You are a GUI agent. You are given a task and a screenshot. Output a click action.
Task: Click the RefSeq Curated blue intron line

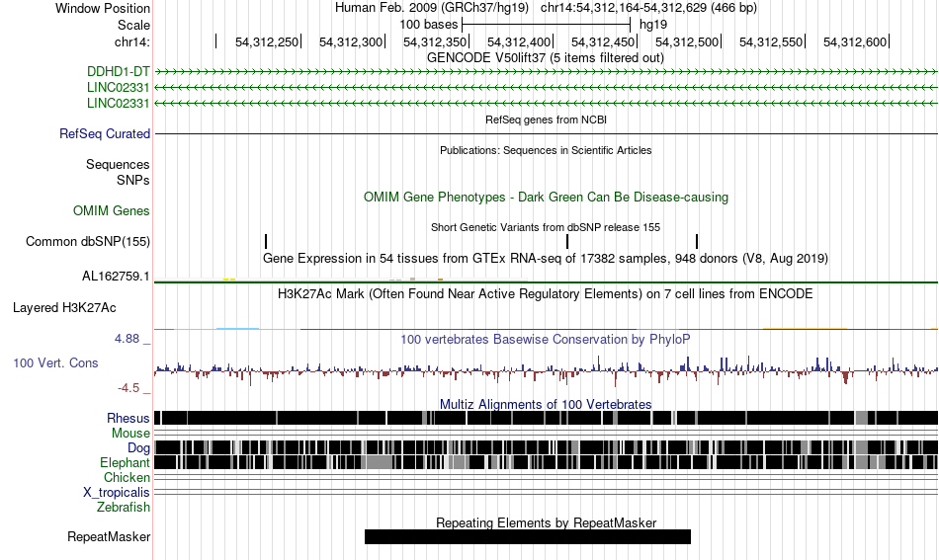coord(547,133)
